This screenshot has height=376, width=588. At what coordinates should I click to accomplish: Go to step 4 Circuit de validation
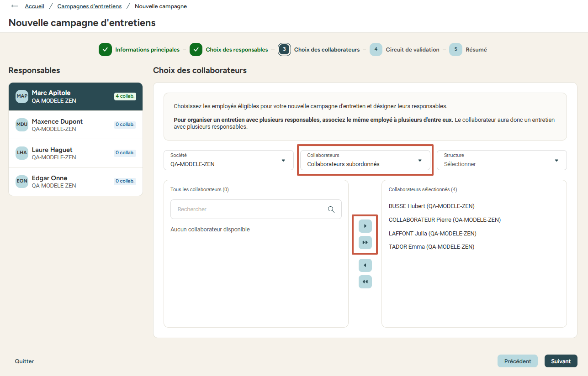(404, 50)
